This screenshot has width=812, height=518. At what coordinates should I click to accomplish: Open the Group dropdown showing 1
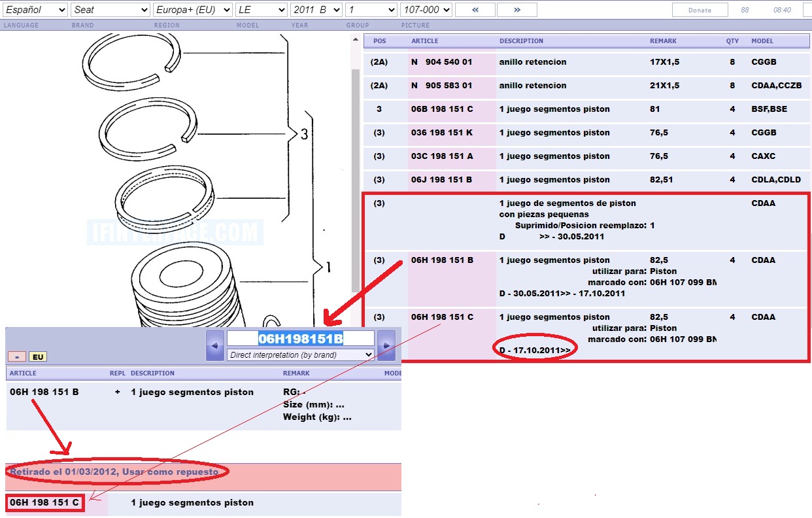point(371,10)
